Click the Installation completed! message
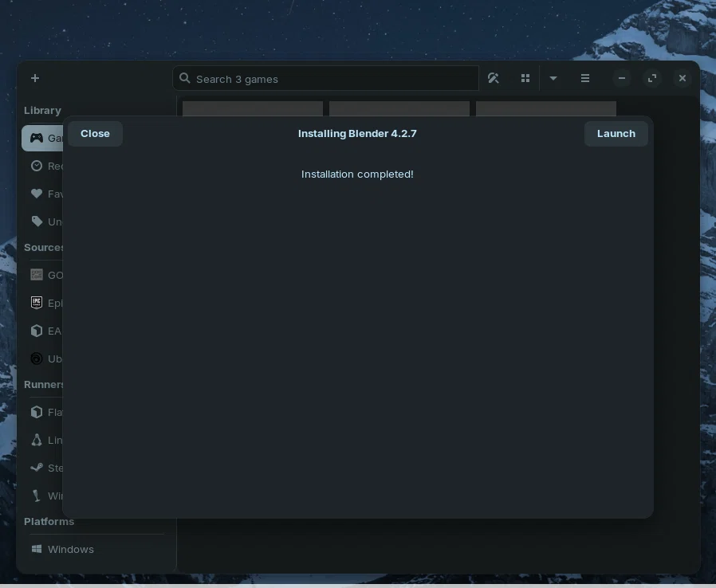 [x=357, y=174]
